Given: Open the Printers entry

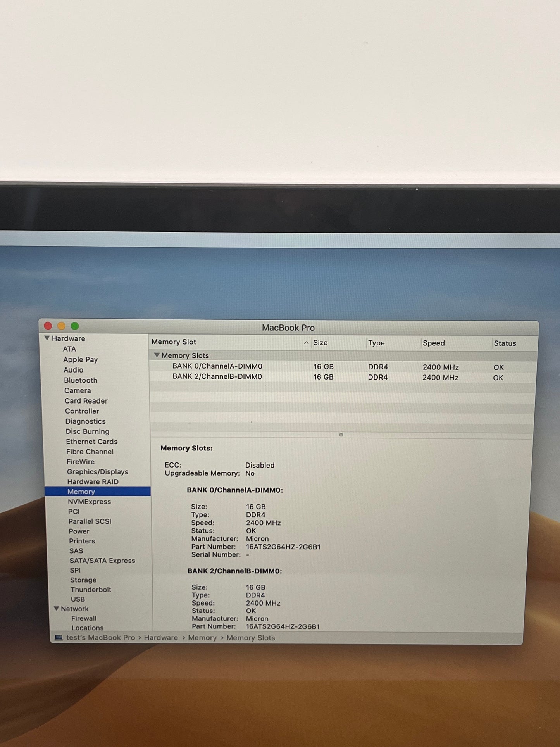Looking at the screenshot, I should pos(82,541).
